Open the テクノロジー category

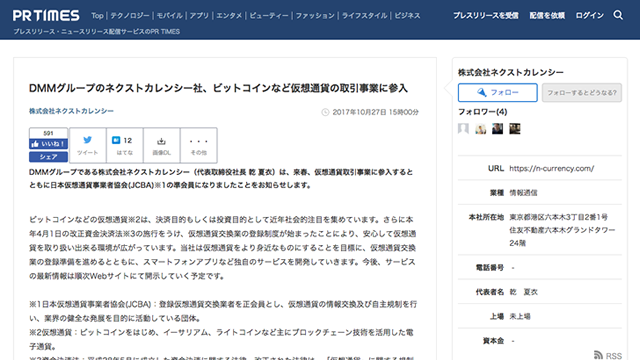[x=129, y=16]
